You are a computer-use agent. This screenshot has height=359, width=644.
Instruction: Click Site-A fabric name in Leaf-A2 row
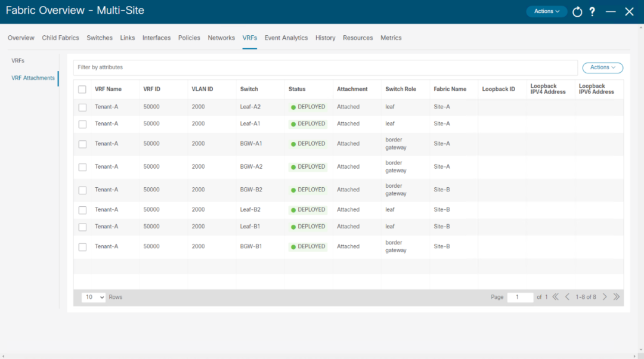441,107
